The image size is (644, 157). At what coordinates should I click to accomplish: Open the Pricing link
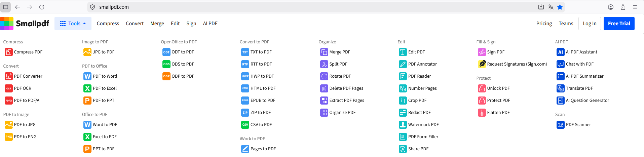[x=544, y=24]
